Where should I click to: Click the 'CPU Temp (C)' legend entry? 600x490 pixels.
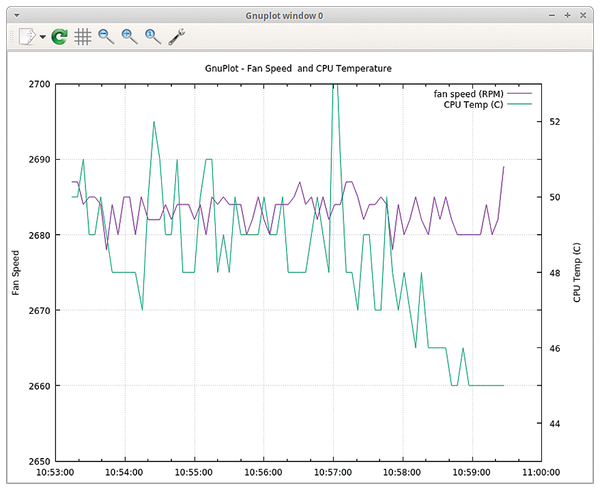[473, 104]
